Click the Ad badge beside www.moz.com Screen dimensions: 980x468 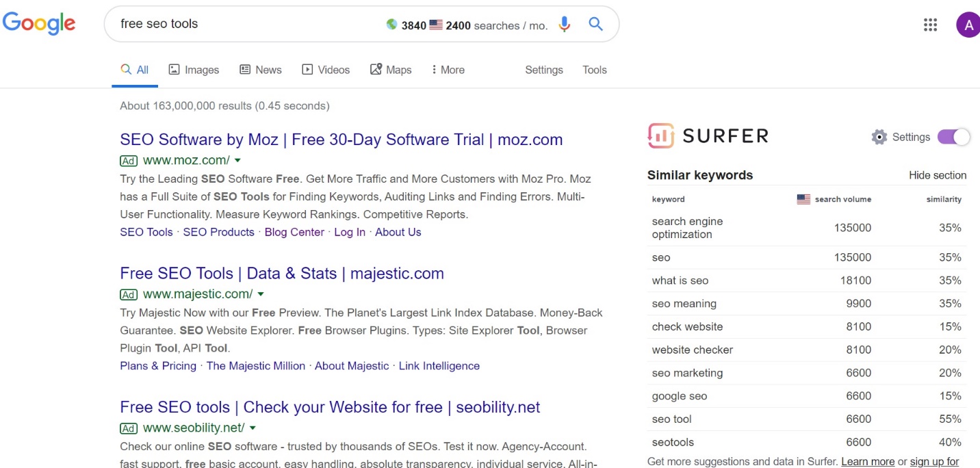pyautogui.click(x=128, y=161)
